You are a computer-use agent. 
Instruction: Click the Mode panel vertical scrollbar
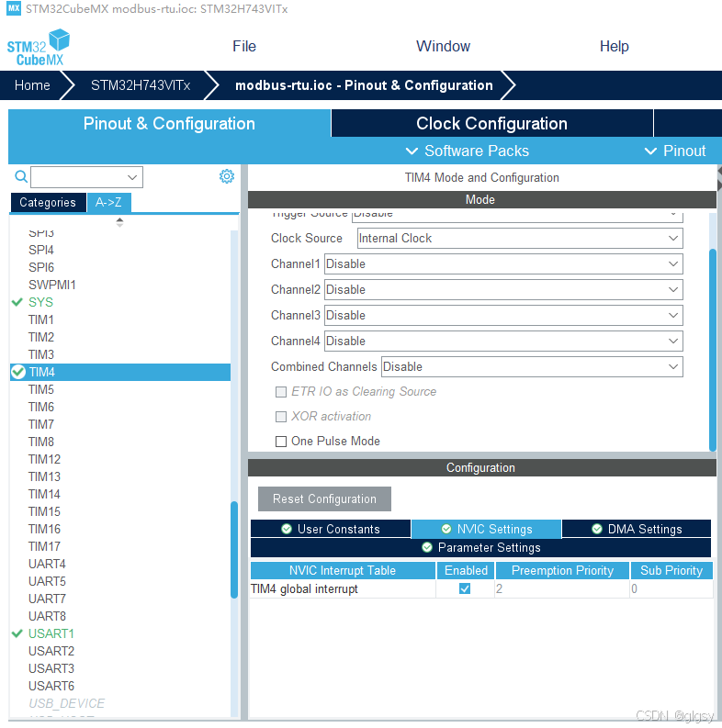(713, 350)
